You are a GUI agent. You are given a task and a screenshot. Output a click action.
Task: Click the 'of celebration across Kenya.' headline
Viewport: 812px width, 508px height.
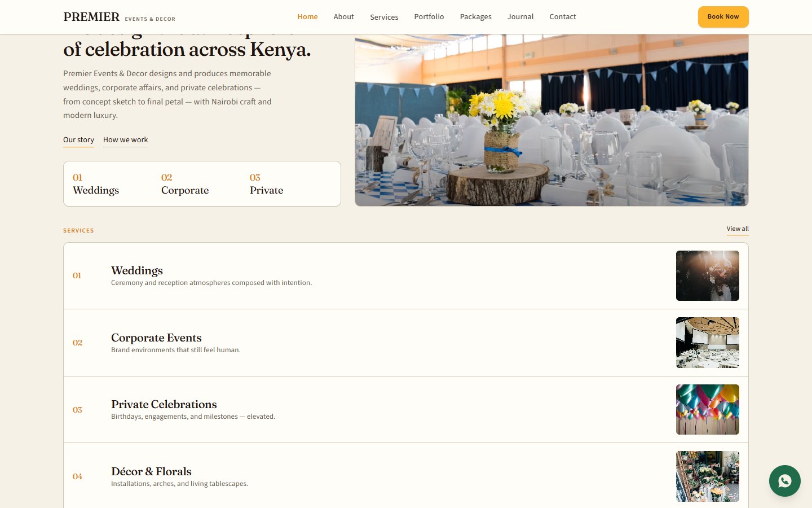point(187,50)
